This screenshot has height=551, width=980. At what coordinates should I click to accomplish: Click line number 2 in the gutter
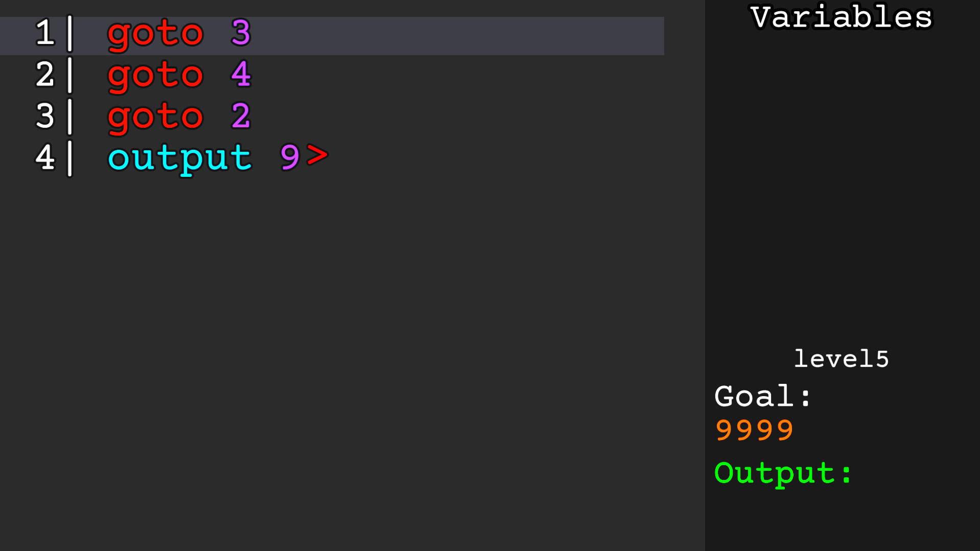click(x=45, y=75)
